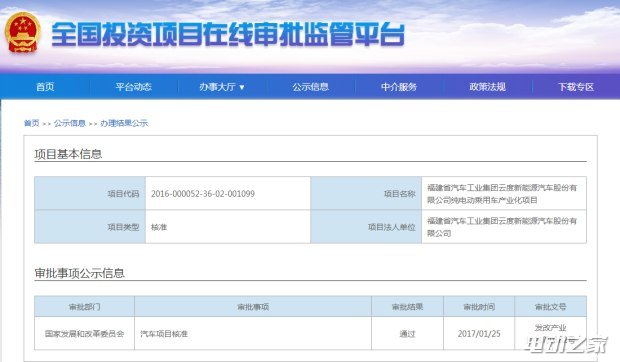This screenshot has height=362, width=620.
Task: Open the 下载专区 navigation item
Action: (x=576, y=87)
